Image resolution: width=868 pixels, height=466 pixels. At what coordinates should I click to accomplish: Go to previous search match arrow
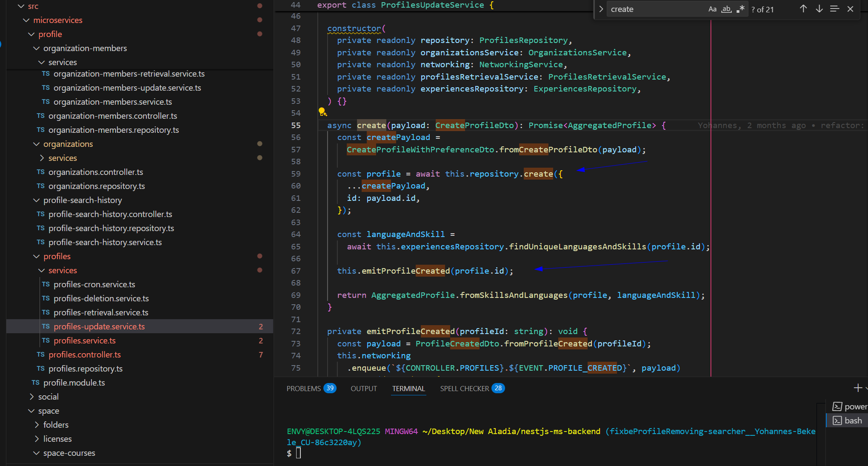pos(803,9)
